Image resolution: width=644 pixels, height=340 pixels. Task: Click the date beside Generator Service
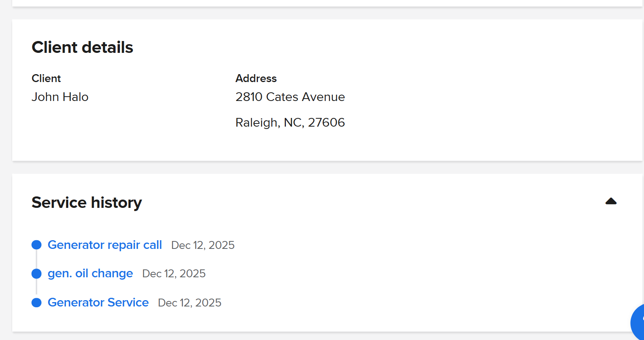[x=189, y=303]
